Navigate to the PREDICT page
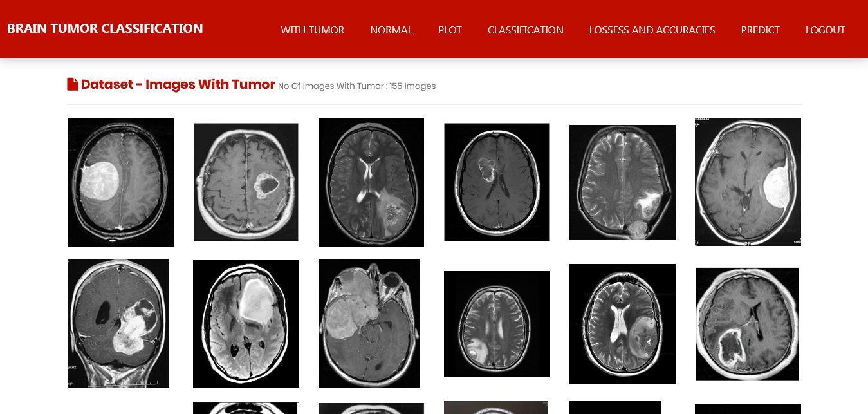This screenshot has height=414, width=868. [x=761, y=30]
